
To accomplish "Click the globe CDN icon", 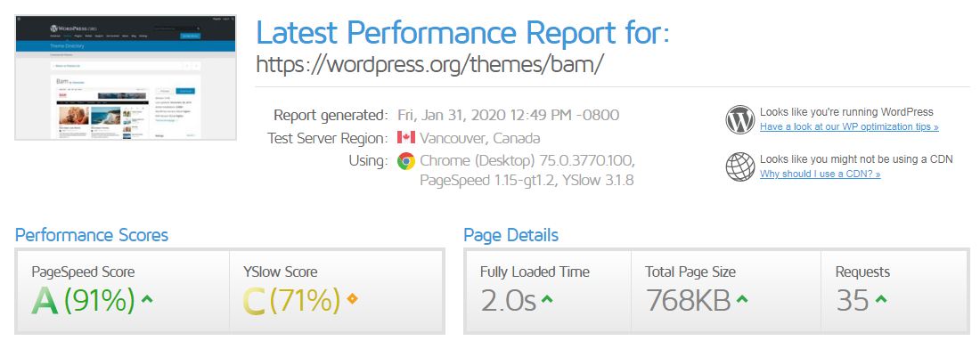I will pyautogui.click(x=740, y=166).
